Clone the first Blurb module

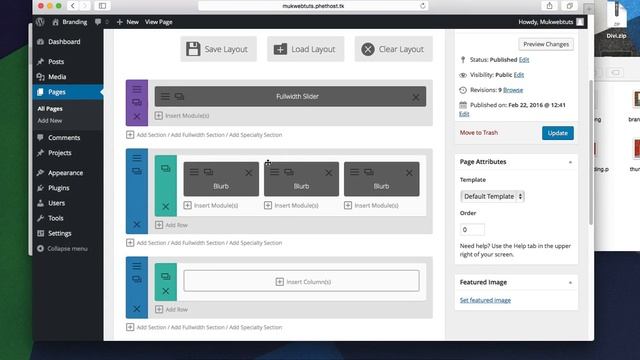208,172
